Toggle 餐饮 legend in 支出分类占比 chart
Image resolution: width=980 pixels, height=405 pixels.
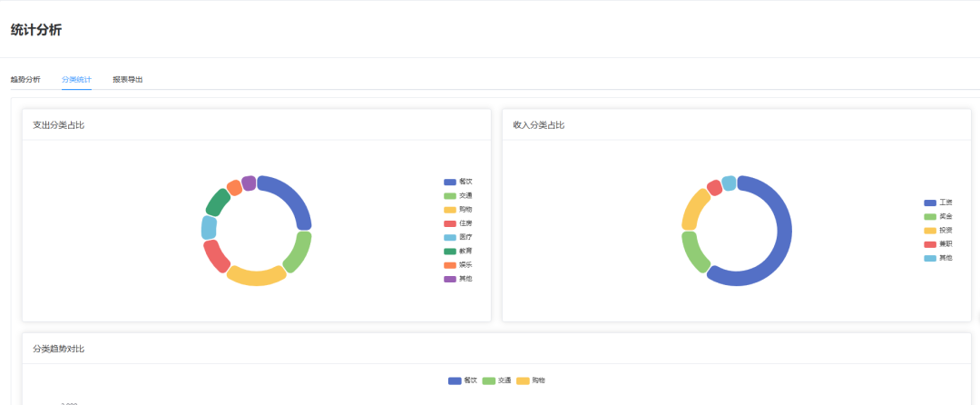457,182
